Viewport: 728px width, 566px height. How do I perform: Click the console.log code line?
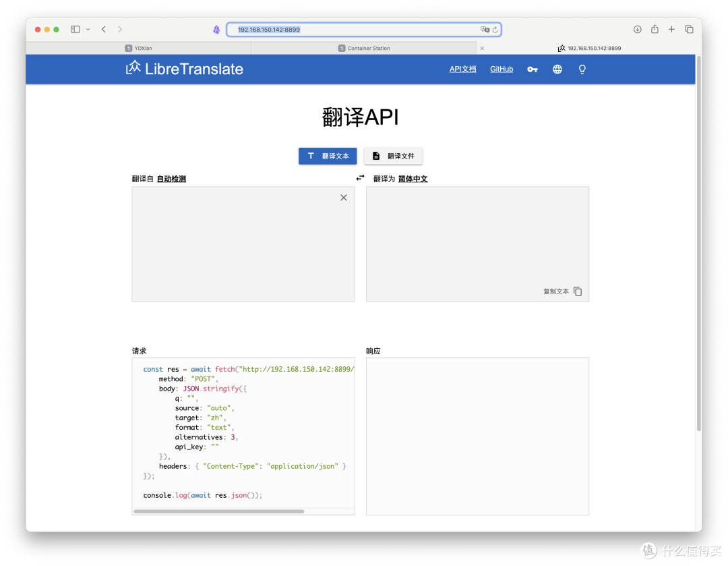[202, 495]
